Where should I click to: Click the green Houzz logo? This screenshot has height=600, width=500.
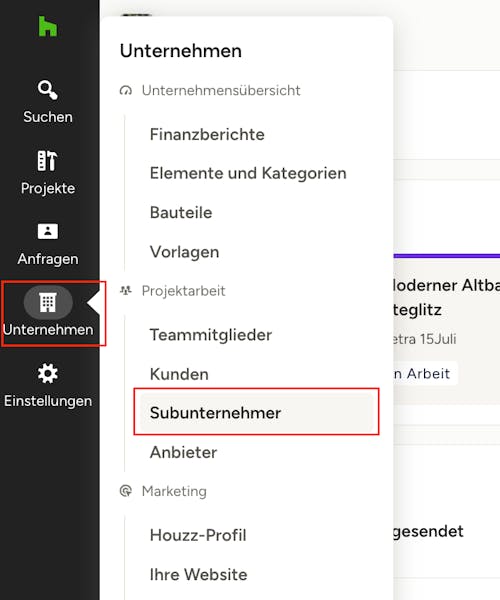coord(48,26)
